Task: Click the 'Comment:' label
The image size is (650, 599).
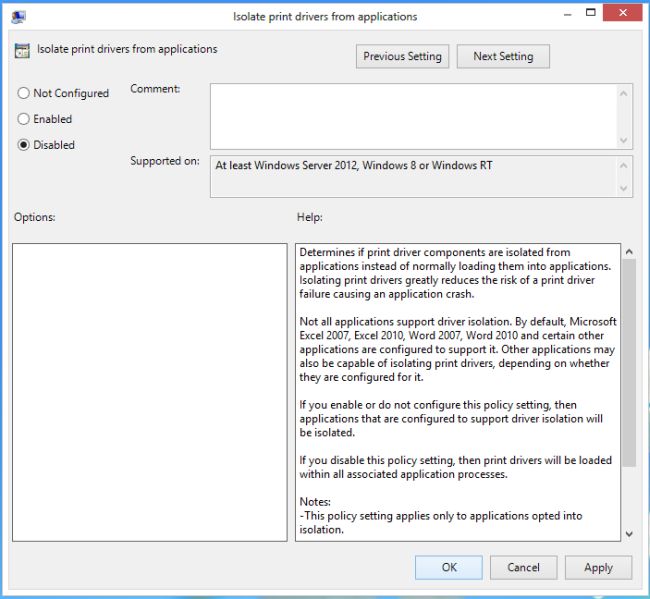Action: point(155,89)
